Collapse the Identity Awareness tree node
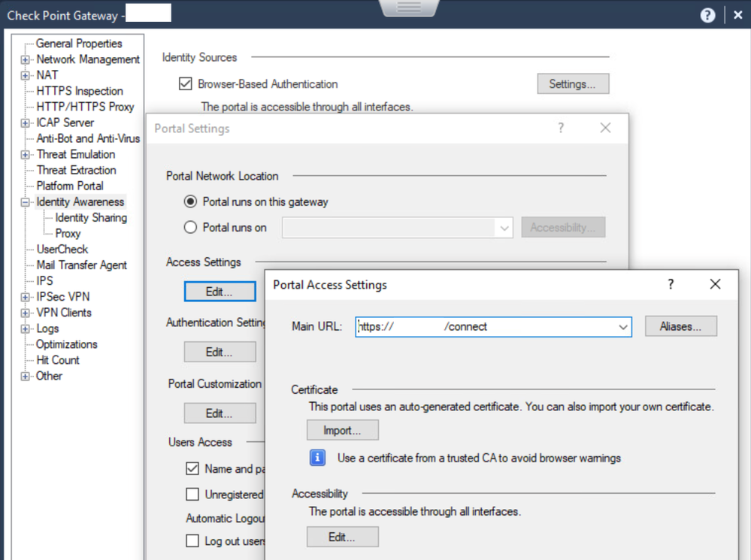The width and height of the screenshot is (751, 560). [x=25, y=202]
